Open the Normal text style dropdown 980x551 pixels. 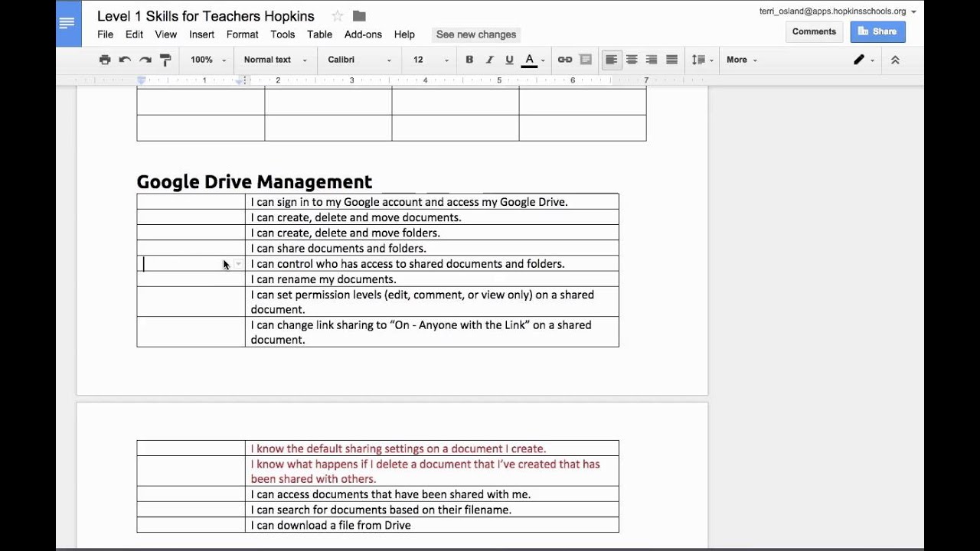275,60
